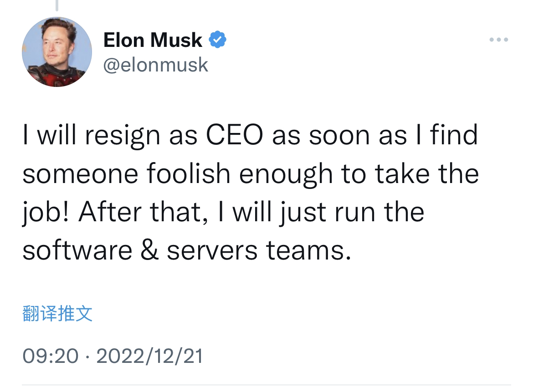Click the 2022/12/21 date
This screenshot has height=392, width=533.
149,356
